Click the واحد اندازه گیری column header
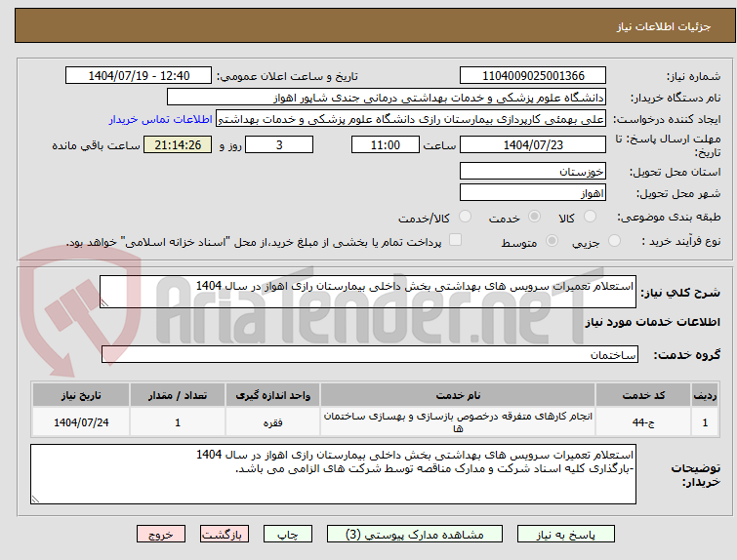 (272, 395)
